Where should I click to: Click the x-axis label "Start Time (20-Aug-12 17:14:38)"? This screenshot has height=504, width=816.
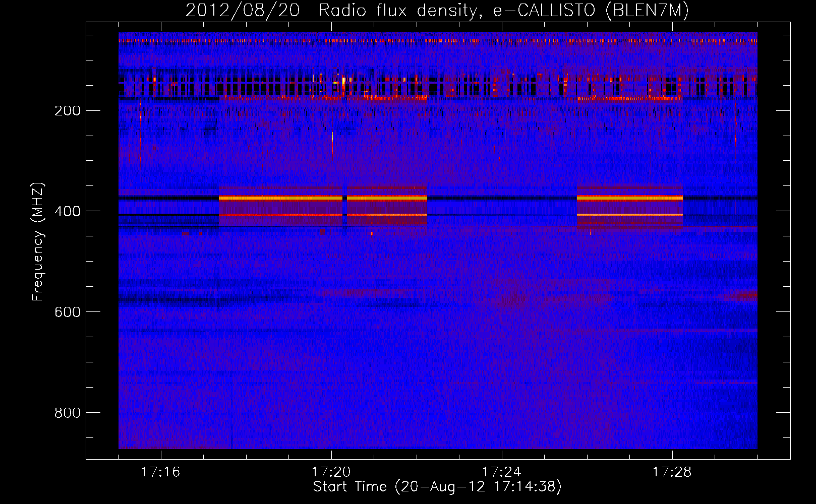point(437,487)
